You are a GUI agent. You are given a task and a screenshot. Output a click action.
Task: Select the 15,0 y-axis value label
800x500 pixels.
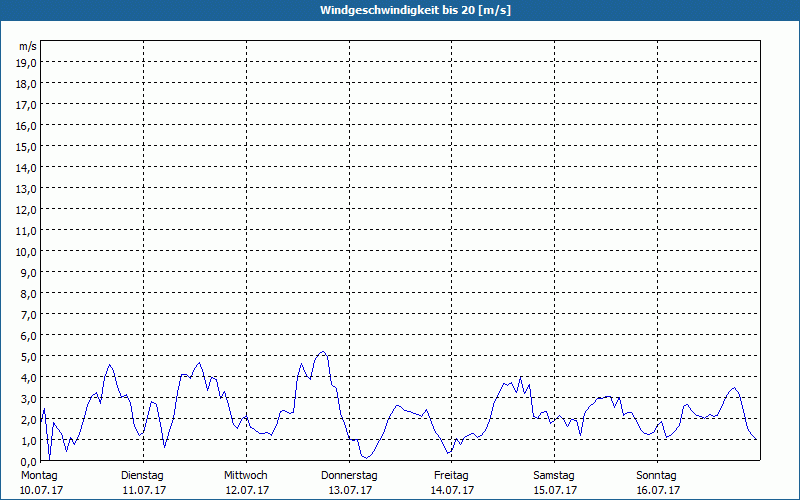27,146
